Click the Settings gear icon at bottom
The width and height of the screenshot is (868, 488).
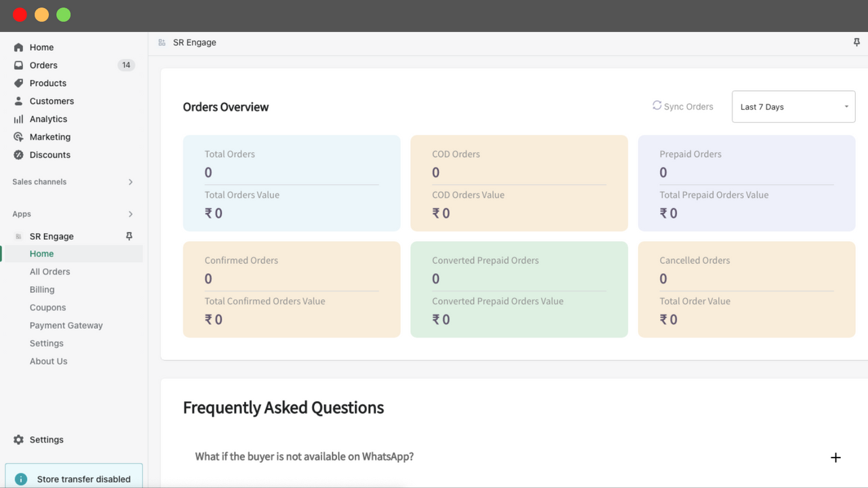pos(18,440)
